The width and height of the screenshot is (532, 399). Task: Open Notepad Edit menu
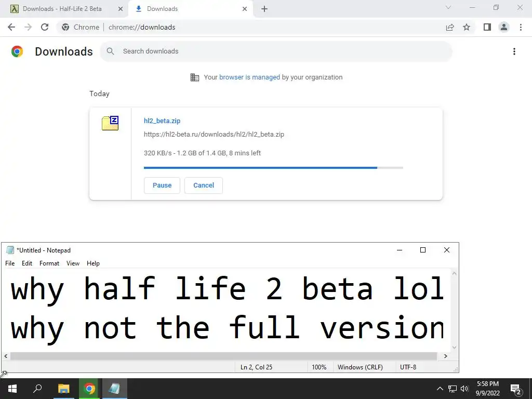[x=27, y=263]
